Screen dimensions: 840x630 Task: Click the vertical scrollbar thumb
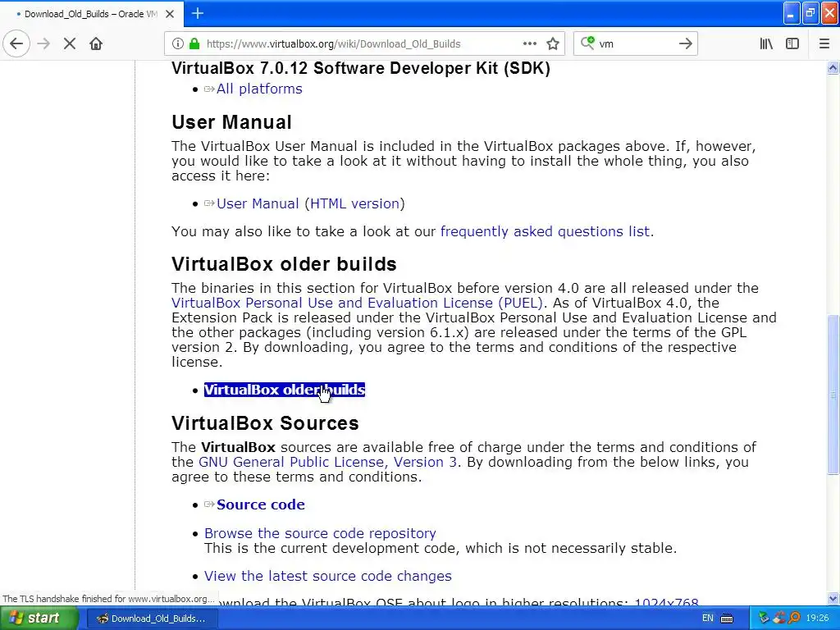833,395
